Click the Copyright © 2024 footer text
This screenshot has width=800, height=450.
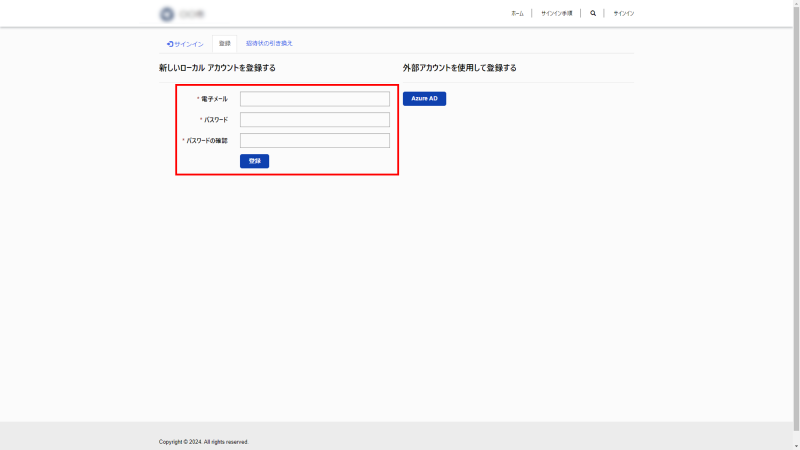(203, 441)
